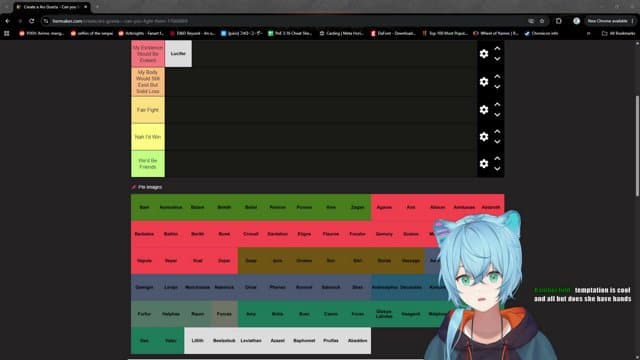The height and width of the screenshot is (360, 640).
Task: Move Nah I'd Win row down
Action: tap(497, 142)
